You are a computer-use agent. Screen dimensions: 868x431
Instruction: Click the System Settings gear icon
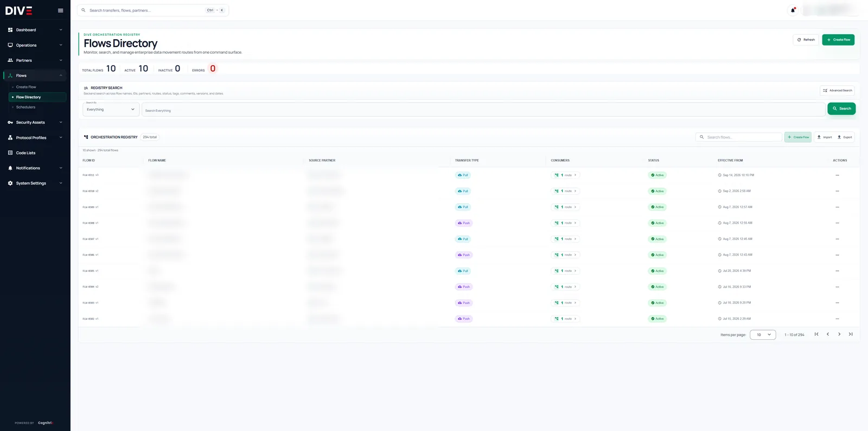click(x=10, y=183)
